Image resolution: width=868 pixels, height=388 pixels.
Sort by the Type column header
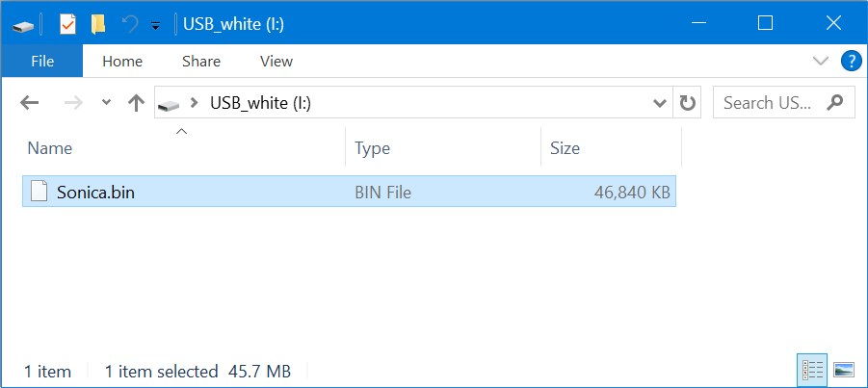[x=443, y=147]
